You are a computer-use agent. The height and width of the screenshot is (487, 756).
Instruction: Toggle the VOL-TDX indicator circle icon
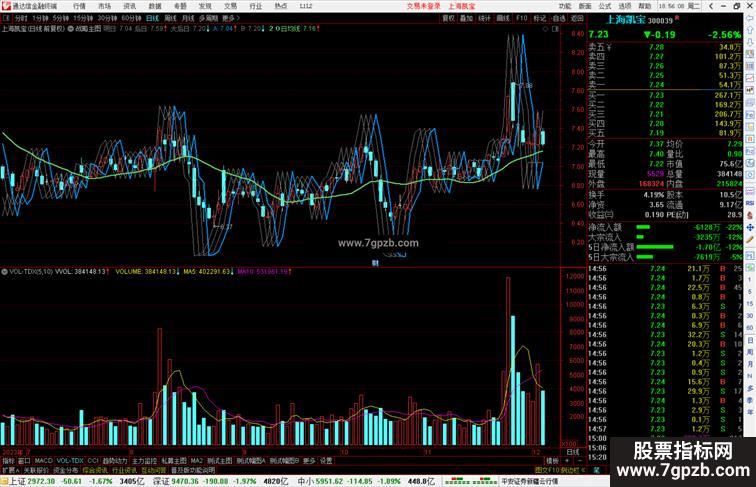[4, 272]
